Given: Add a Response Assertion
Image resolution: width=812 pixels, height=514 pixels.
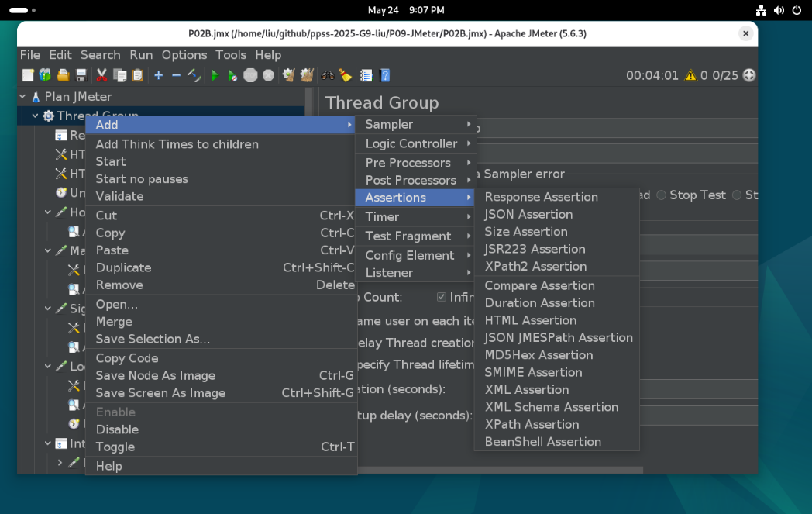Looking at the screenshot, I should point(556,197).
